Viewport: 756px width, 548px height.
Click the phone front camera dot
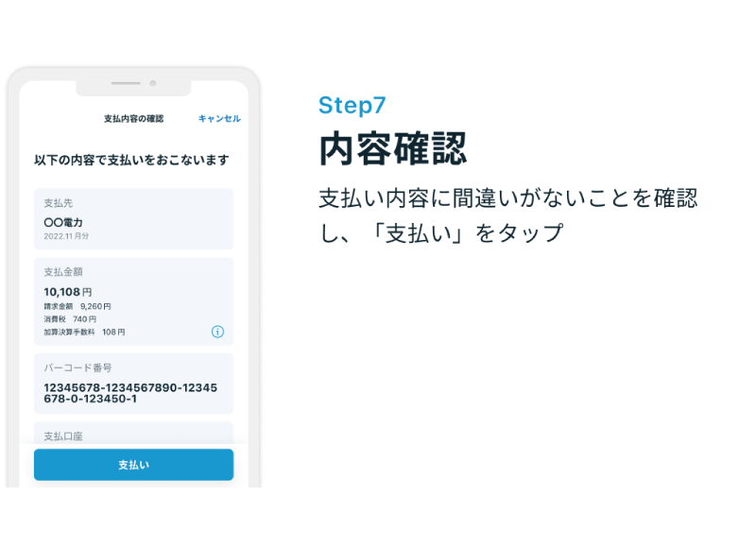coord(153,83)
